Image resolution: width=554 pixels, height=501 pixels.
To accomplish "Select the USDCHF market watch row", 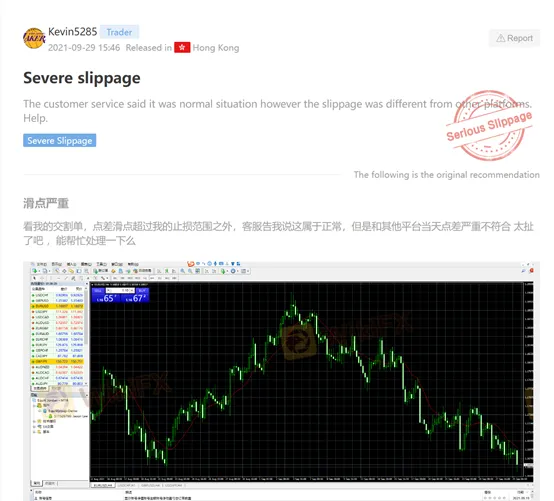I will 57,295.
